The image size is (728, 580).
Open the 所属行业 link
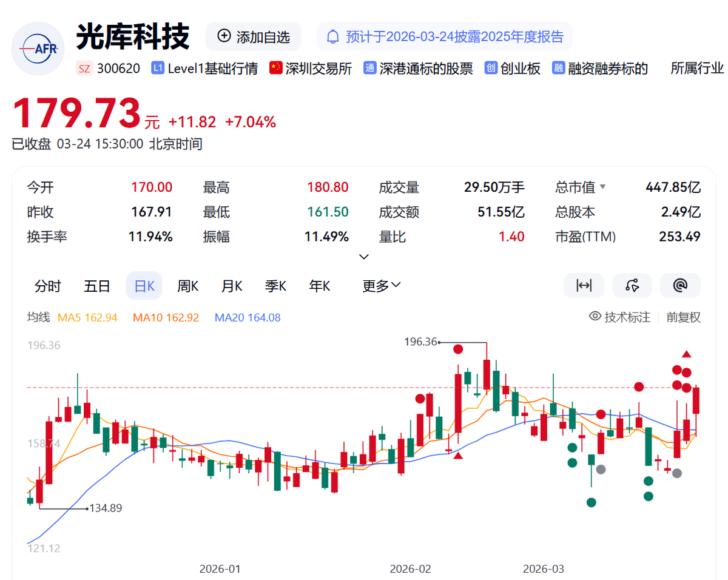click(697, 69)
